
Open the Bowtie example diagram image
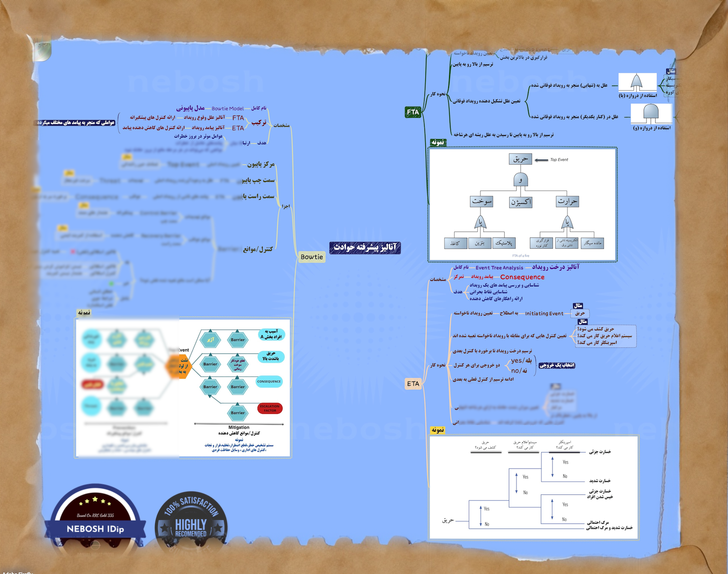tap(183, 388)
